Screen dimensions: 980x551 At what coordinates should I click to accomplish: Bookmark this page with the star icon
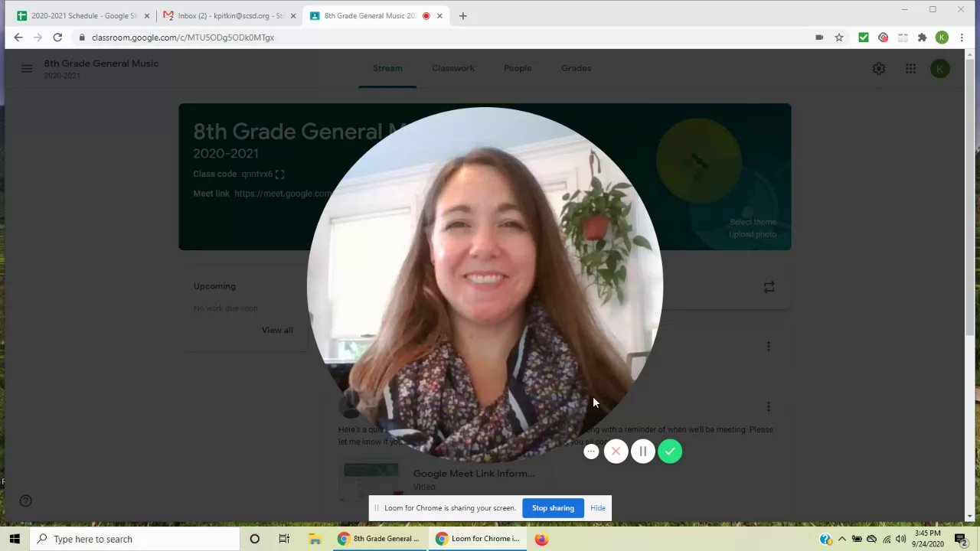click(839, 37)
